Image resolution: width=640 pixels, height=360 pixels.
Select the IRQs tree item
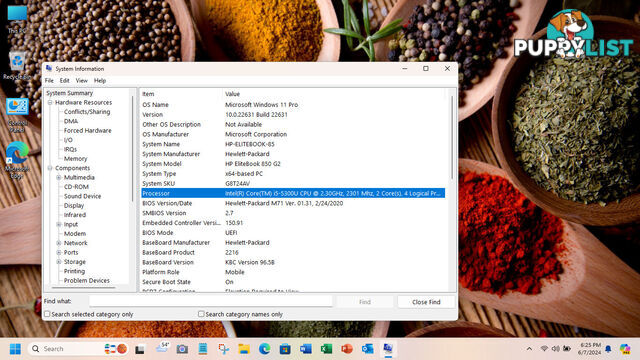tap(70, 149)
